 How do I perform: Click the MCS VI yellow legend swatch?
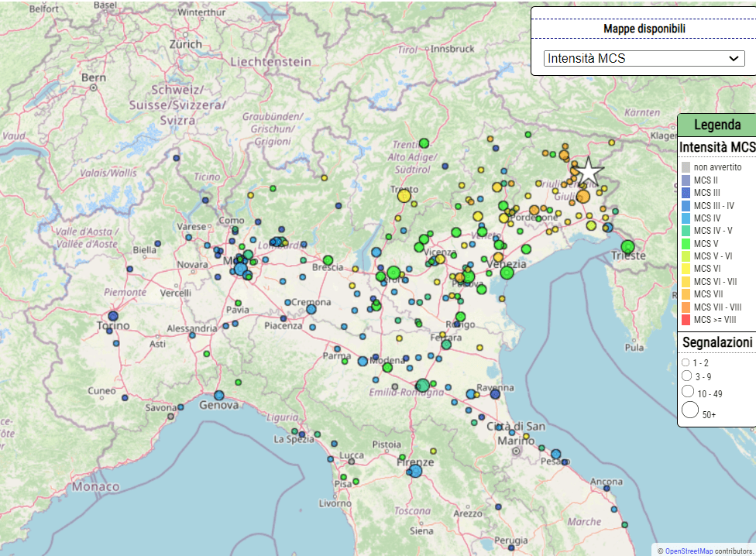(685, 269)
